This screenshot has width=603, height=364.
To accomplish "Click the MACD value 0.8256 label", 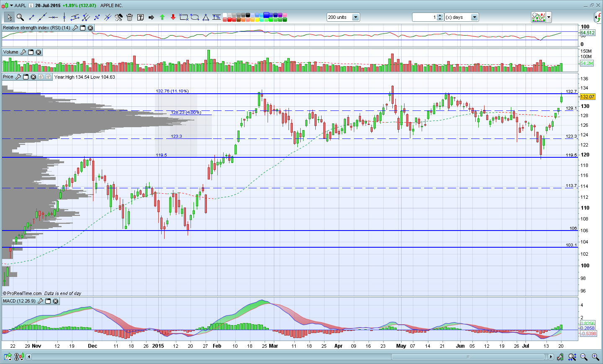I will (588, 323).
